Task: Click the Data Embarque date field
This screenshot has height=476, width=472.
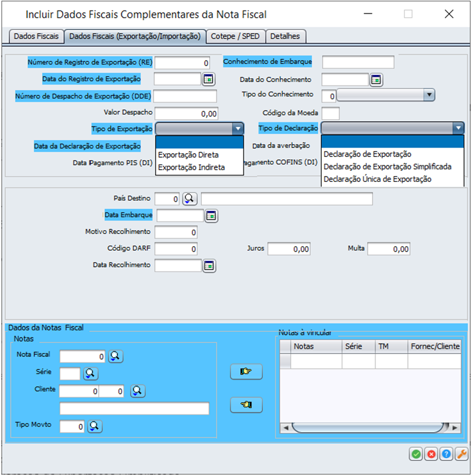Action: pyautogui.click(x=180, y=216)
